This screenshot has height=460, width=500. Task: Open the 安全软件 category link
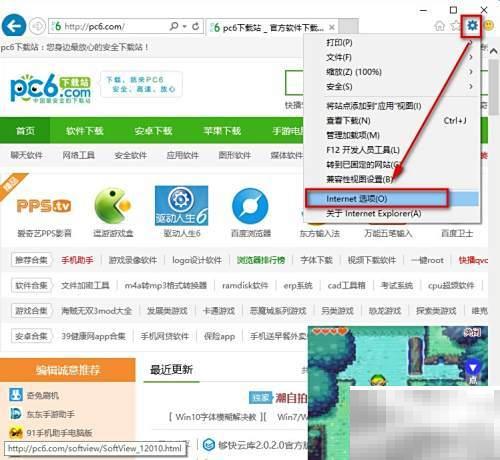[130, 155]
